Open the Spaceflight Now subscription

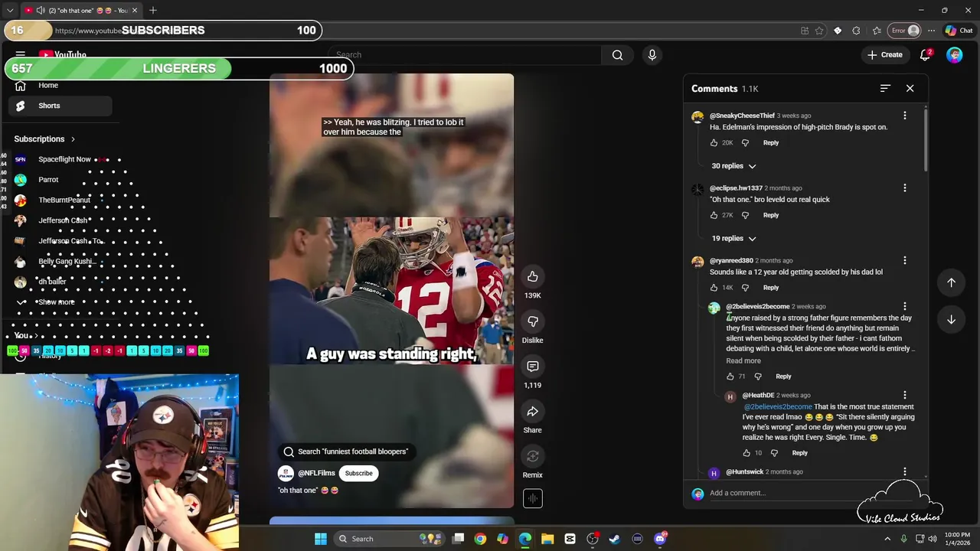point(60,159)
